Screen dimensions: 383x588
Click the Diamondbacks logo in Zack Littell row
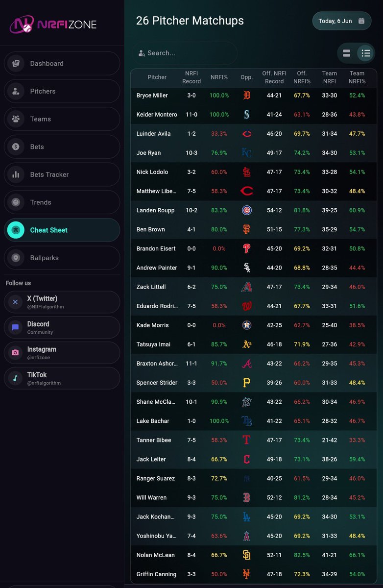click(x=246, y=287)
